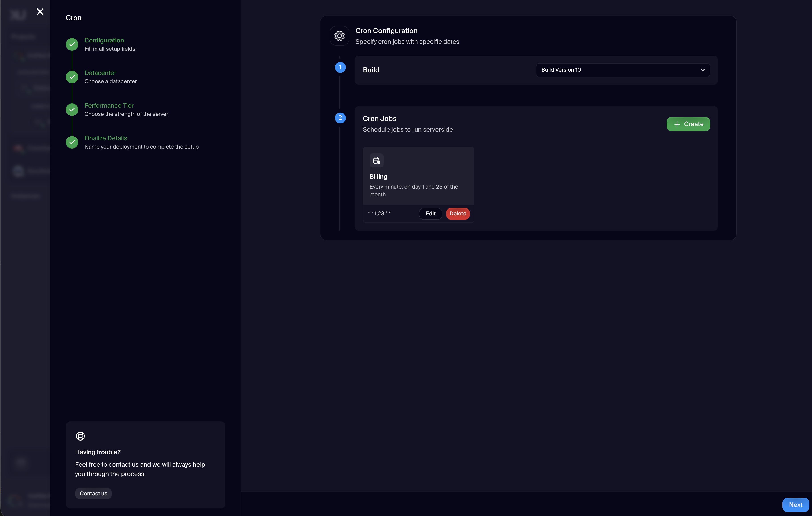Expand Build dropdown via chevron arrow
The width and height of the screenshot is (812, 516).
coord(703,70)
